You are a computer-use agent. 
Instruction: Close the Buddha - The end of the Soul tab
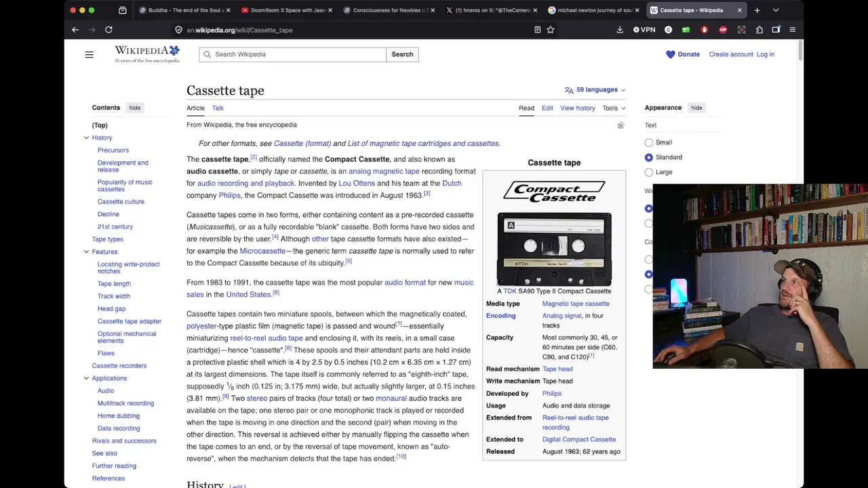(228, 10)
